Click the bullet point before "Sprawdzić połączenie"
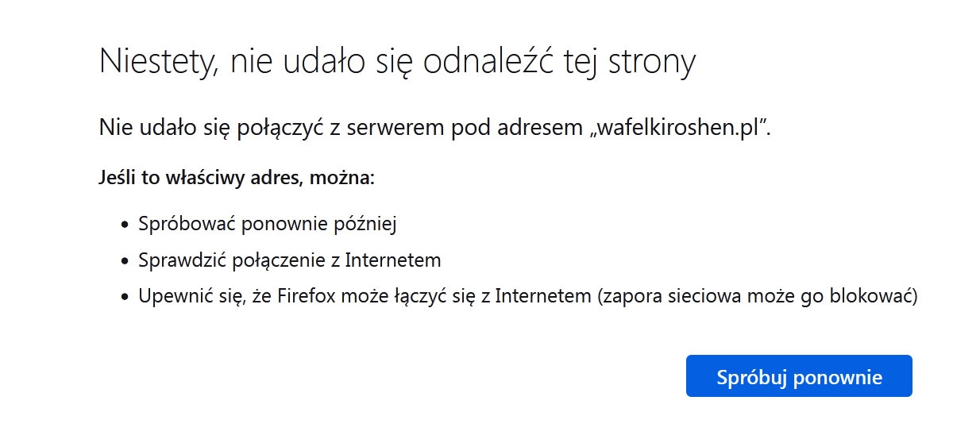 [124, 261]
